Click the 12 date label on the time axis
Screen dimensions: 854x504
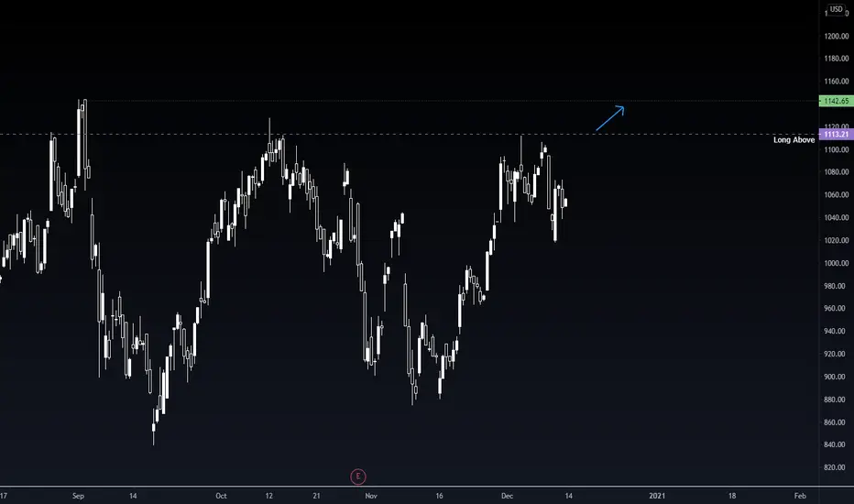(x=269, y=496)
